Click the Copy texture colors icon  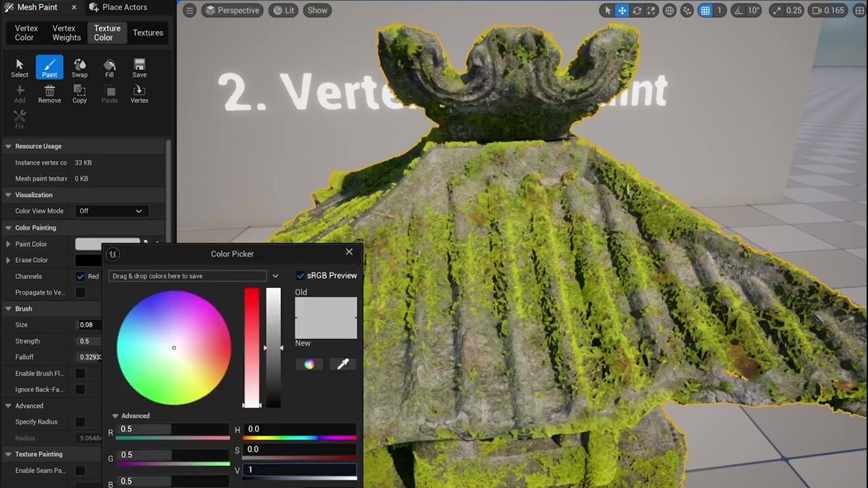(79, 92)
